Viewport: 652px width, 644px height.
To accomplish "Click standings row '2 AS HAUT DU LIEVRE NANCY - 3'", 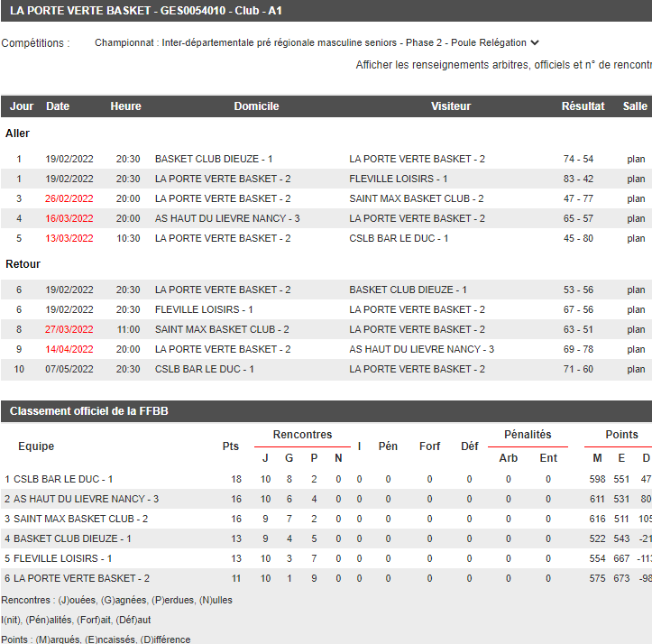I will [x=326, y=499].
